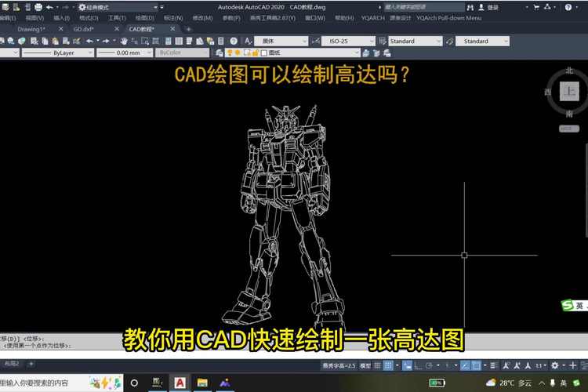
Task: Click the Table Style icon before Standard
Action: 382,41
